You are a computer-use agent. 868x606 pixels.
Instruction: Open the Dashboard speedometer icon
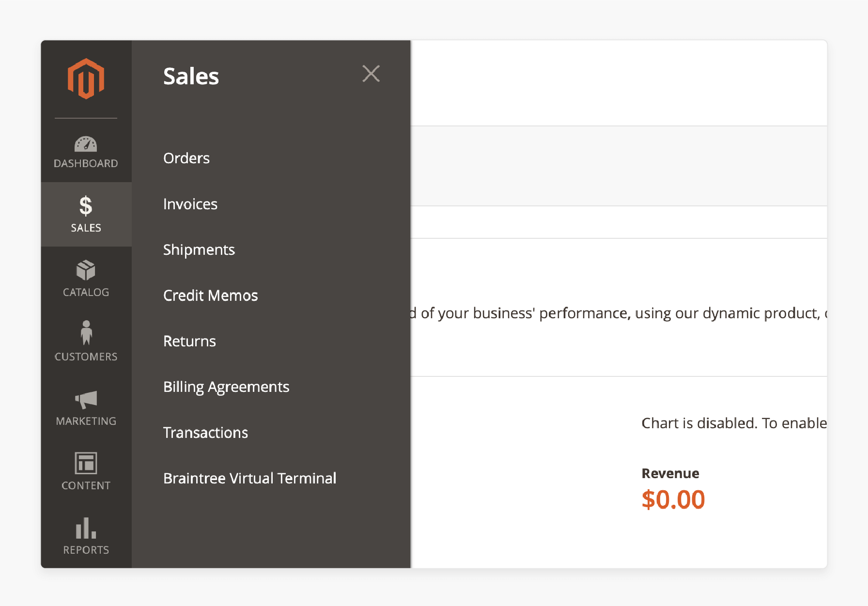pos(86,144)
